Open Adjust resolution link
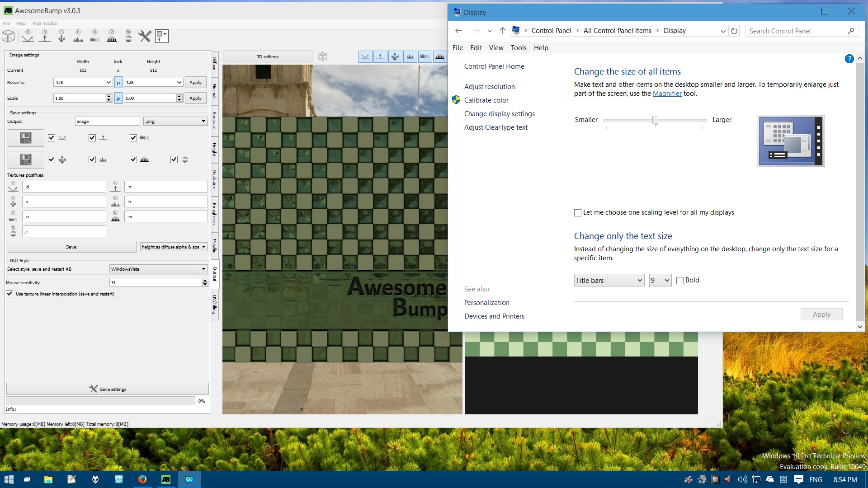The width and height of the screenshot is (868, 488). (x=489, y=87)
